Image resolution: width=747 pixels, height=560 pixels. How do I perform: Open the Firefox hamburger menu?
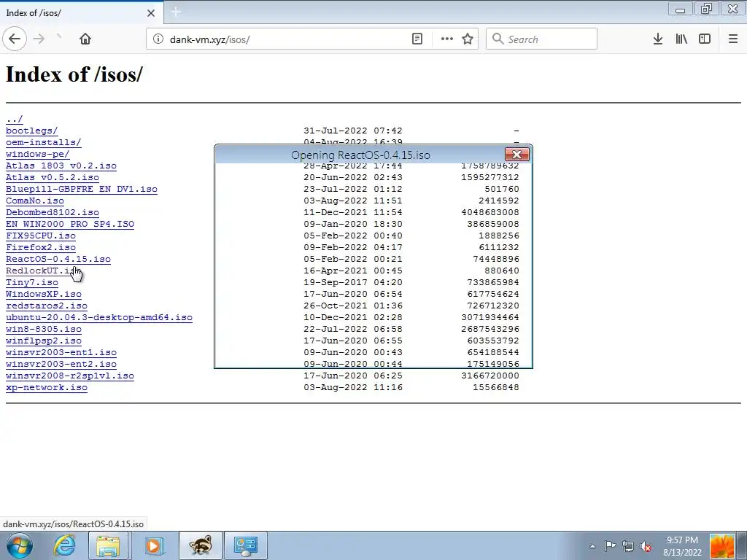[x=733, y=39]
